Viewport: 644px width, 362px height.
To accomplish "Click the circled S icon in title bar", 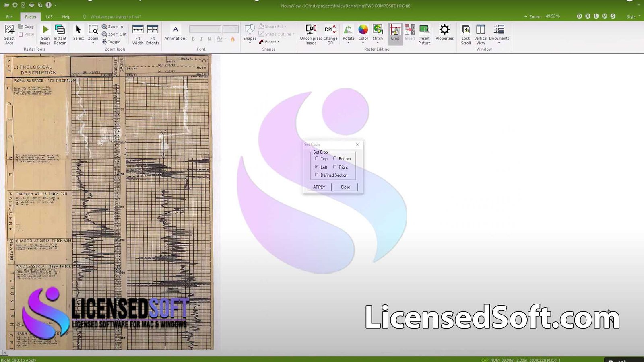I will pos(613,16).
